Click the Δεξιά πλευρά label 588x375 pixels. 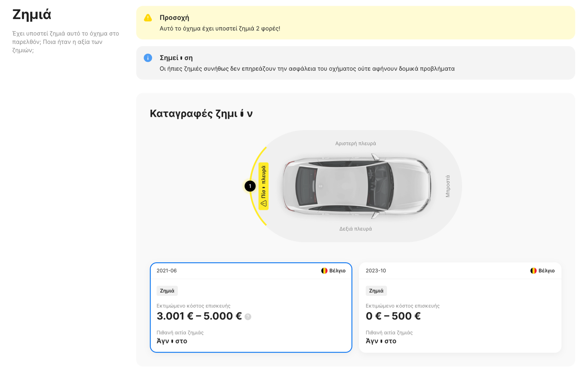[355, 229]
